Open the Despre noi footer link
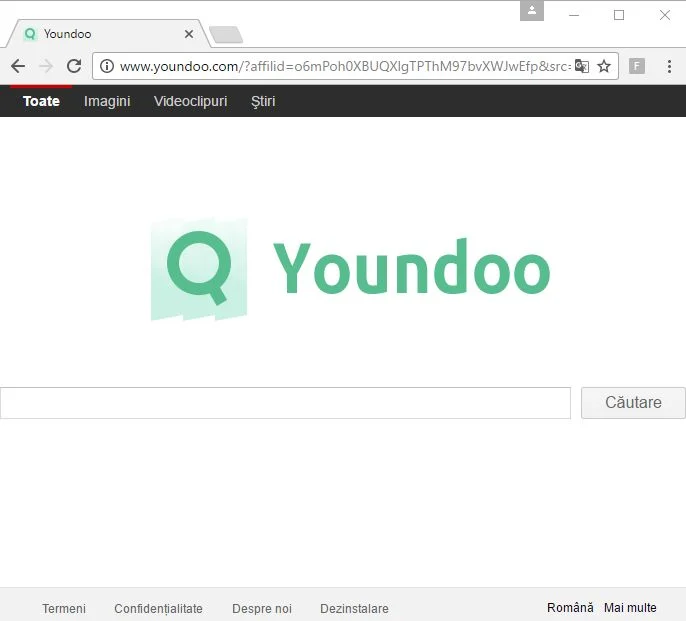This screenshot has width=686, height=621. click(262, 608)
